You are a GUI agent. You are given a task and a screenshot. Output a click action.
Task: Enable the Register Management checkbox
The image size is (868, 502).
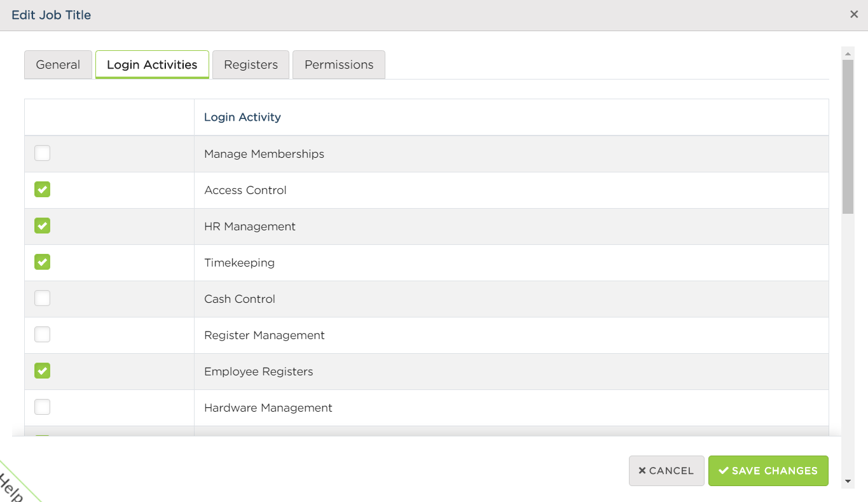(42, 335)
